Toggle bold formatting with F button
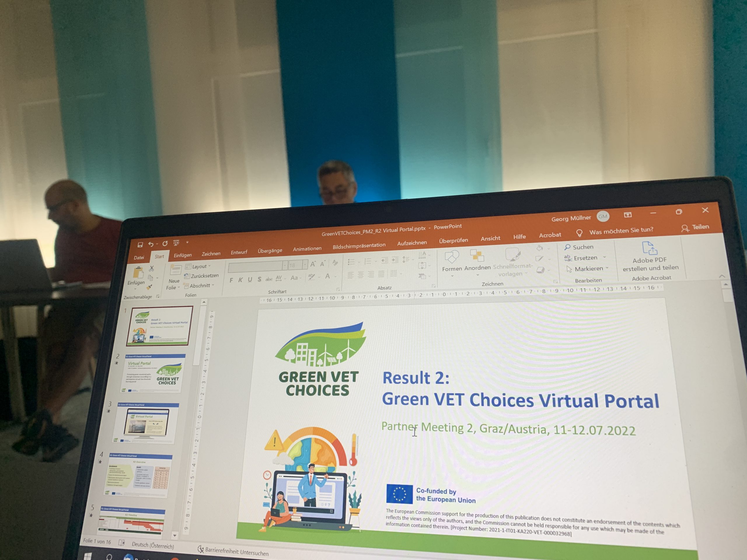 point(231,280)
